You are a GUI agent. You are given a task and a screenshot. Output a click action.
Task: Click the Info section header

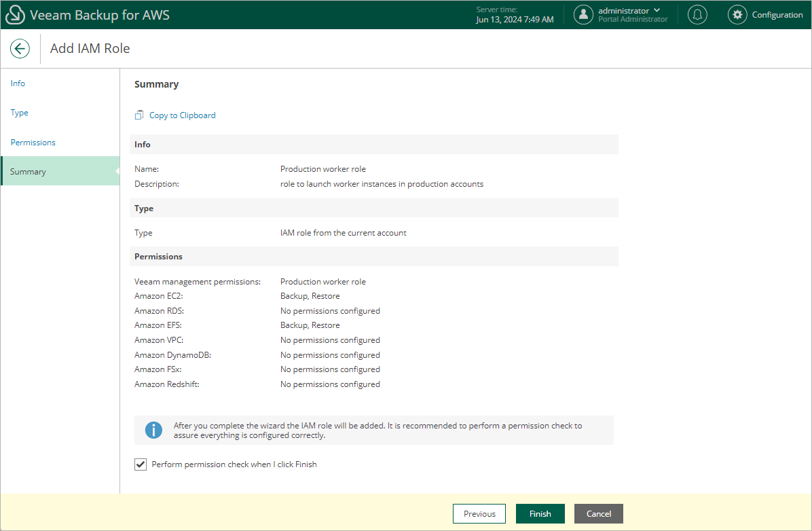pos(374,145)
